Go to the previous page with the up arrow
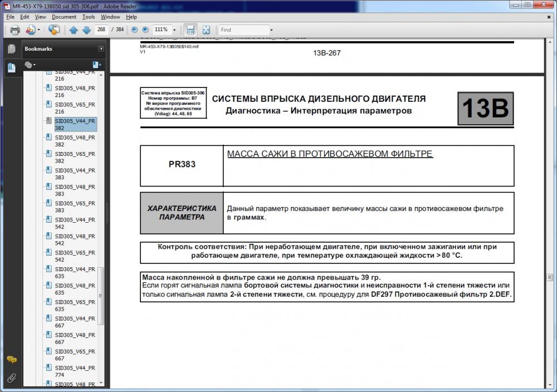The width and height of the screenshot is (557, 392). click(74, 30)
